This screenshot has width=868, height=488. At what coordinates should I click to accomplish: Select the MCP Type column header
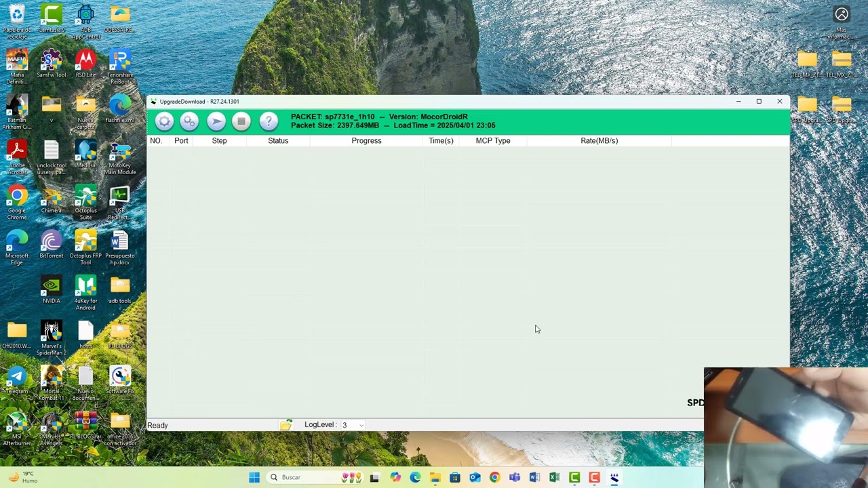click(493, 140)
